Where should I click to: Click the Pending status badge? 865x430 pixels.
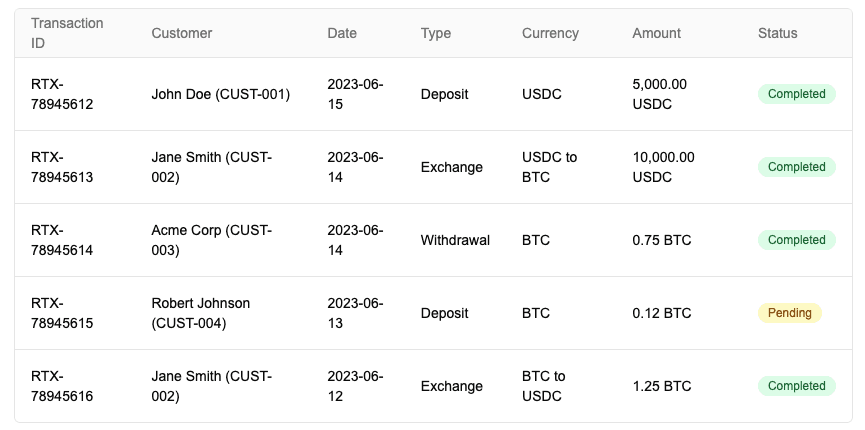coord(789,313)
